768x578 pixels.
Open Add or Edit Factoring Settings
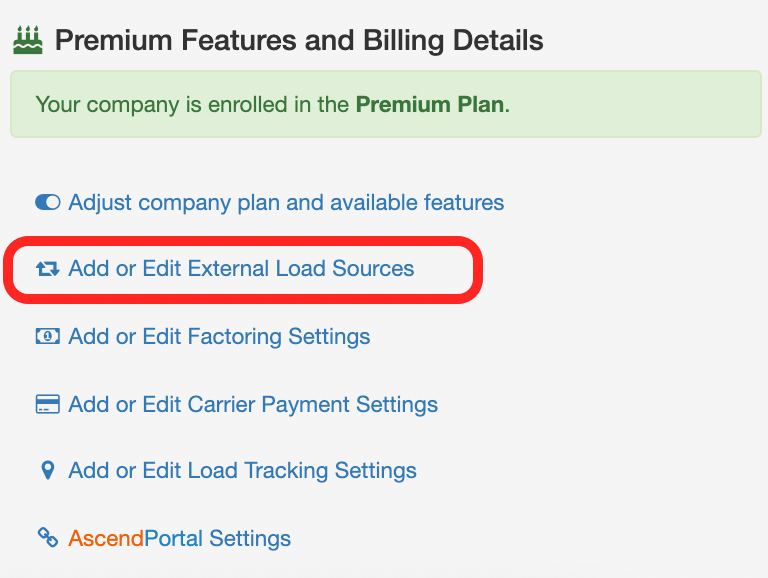point(219,337)
